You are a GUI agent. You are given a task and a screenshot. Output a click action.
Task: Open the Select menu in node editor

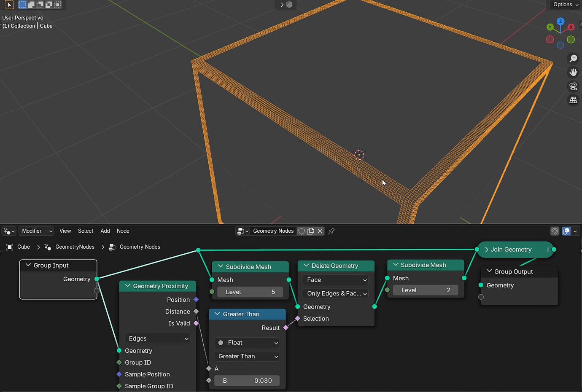click(86, 231)
